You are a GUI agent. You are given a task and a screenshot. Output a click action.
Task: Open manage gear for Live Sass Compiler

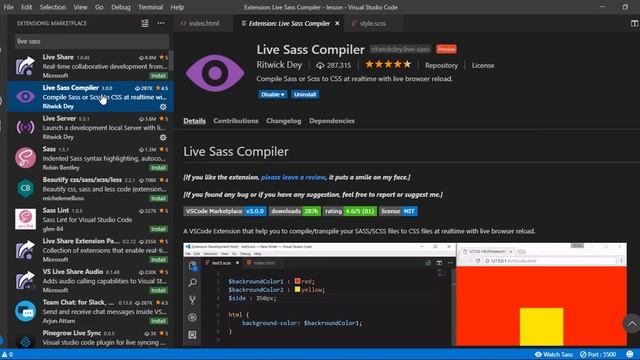pos(163,107)
